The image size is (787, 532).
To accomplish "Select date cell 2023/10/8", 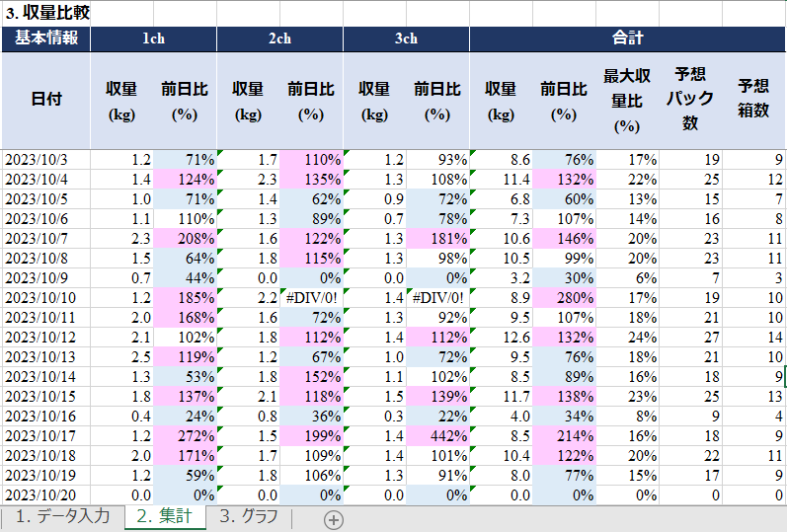I will click(x=46, y=259).
